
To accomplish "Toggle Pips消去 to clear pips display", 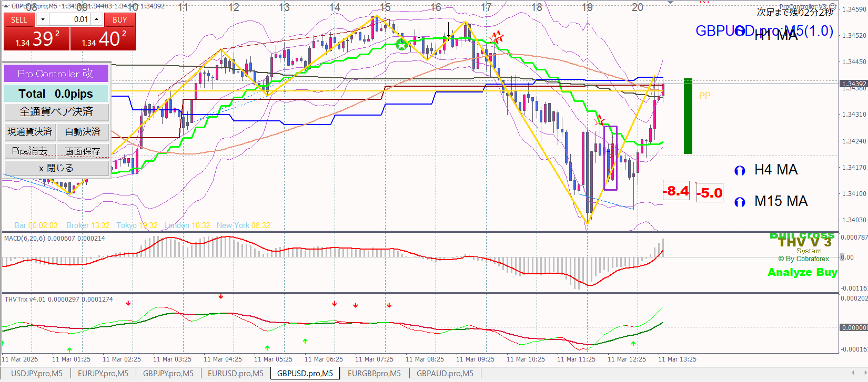I will coord(30,151).
